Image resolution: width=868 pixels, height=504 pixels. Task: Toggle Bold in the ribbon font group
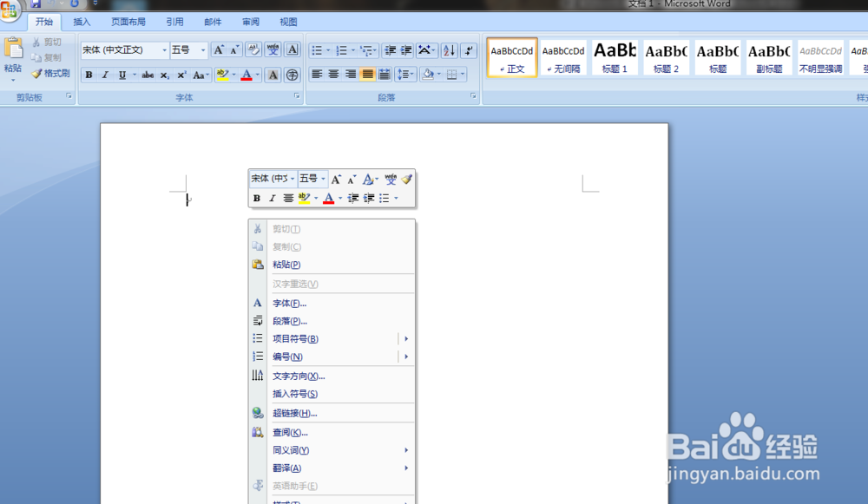[89, 75]
